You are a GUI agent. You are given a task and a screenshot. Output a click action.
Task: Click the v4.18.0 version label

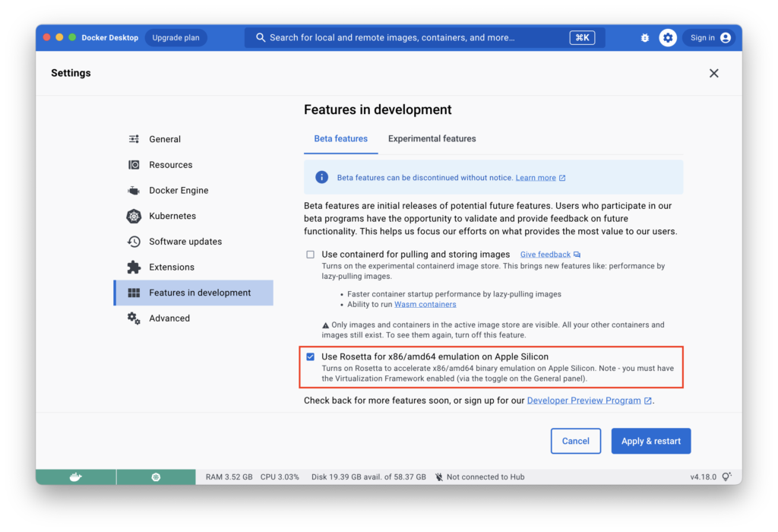tap(703, 477)
